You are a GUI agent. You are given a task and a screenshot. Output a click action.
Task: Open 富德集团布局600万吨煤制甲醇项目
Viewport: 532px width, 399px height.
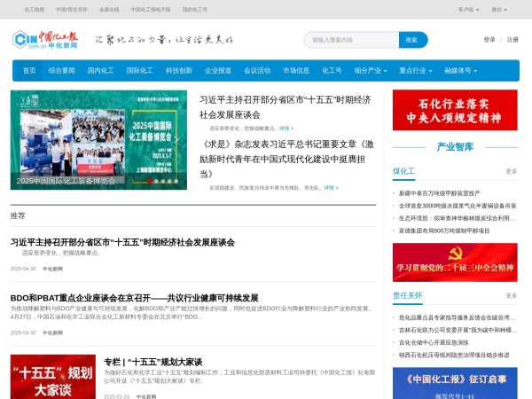(x=444, y=231)
